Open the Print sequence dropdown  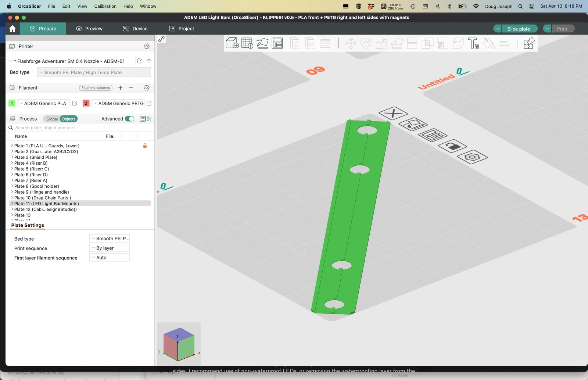tap(110, 248)
